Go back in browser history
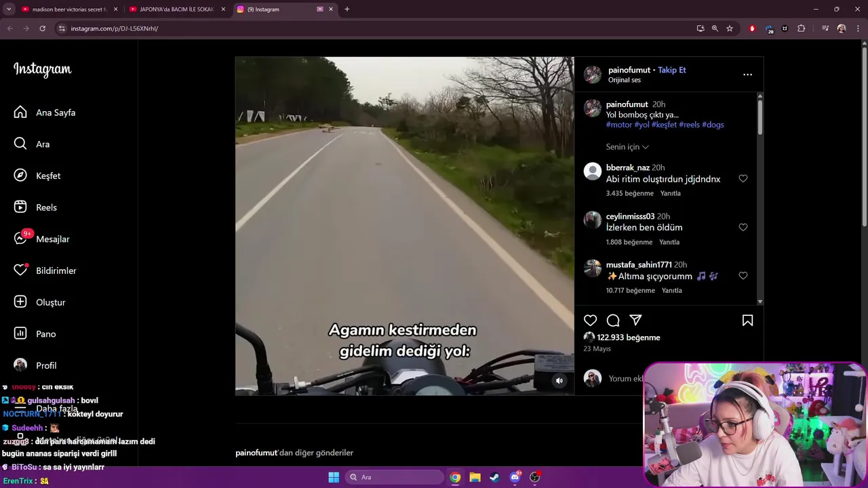This screenshot has height=488, width=868. pyautogui.click(x=9, y=28)
